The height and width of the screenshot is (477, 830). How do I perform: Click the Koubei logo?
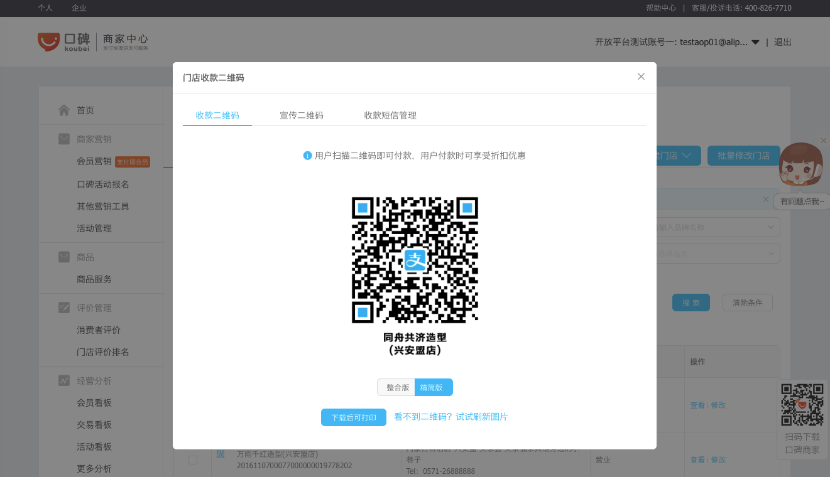pos(64,41)
